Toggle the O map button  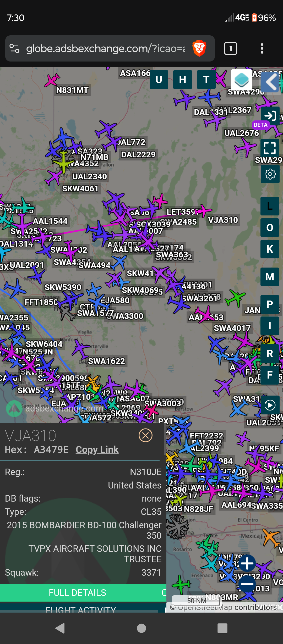270,227
